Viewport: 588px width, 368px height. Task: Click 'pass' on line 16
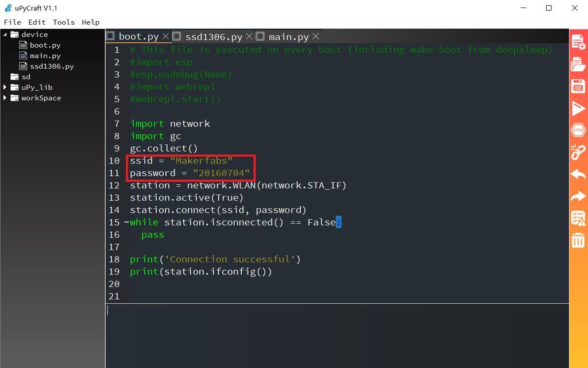pos(153,235)
